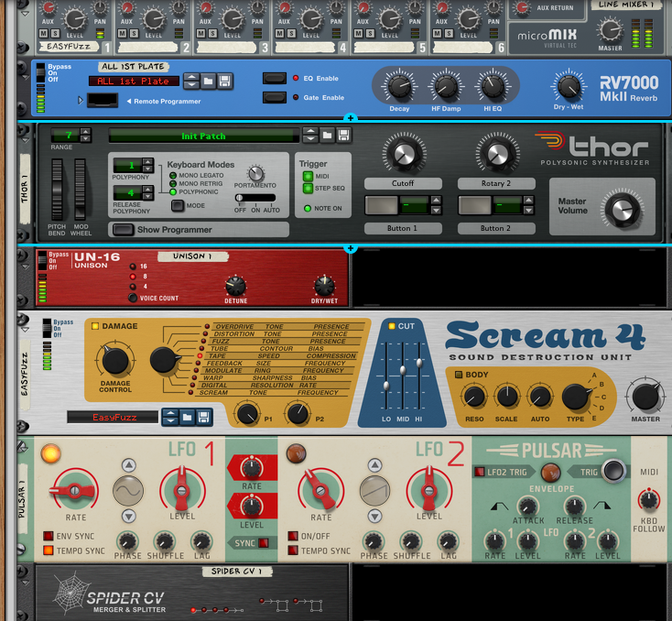Screen dimensions: 672x621
Task: Toggle LFO 1 Env Sync
Action: [x=48, y=536]
